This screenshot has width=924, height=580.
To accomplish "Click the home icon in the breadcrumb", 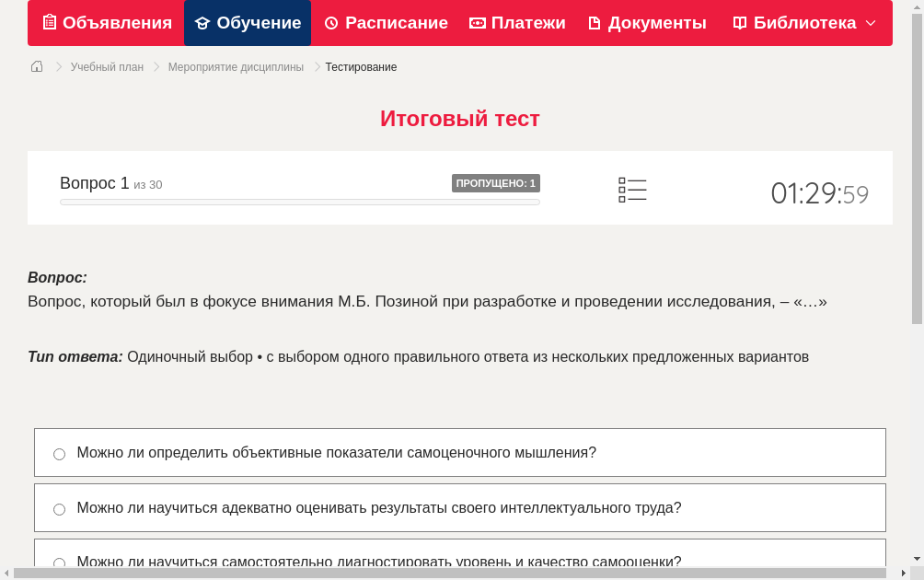I will pos(36,66).
